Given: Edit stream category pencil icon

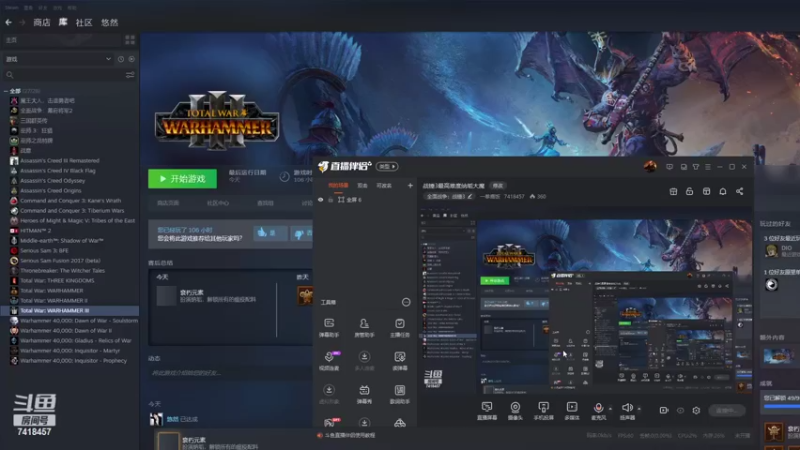Looking at the screenshot, I should 470,196.
